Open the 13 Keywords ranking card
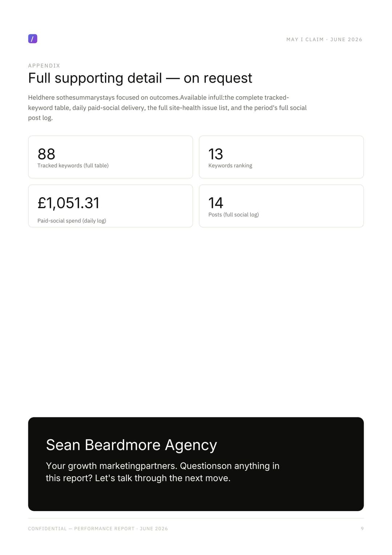 (281, 157)
